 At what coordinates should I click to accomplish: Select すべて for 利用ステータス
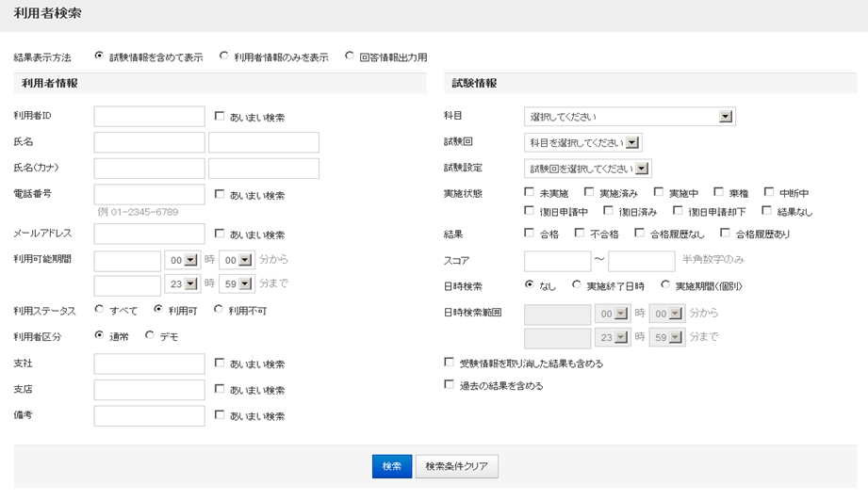(100, 309)
